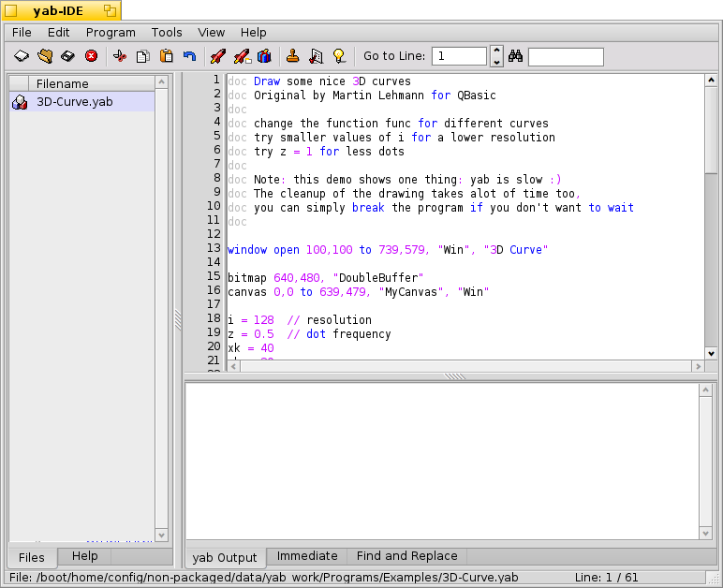Increase Go to Line value with the up arrow
Screen dimensions: 723x588
click(x=496, y=51)
